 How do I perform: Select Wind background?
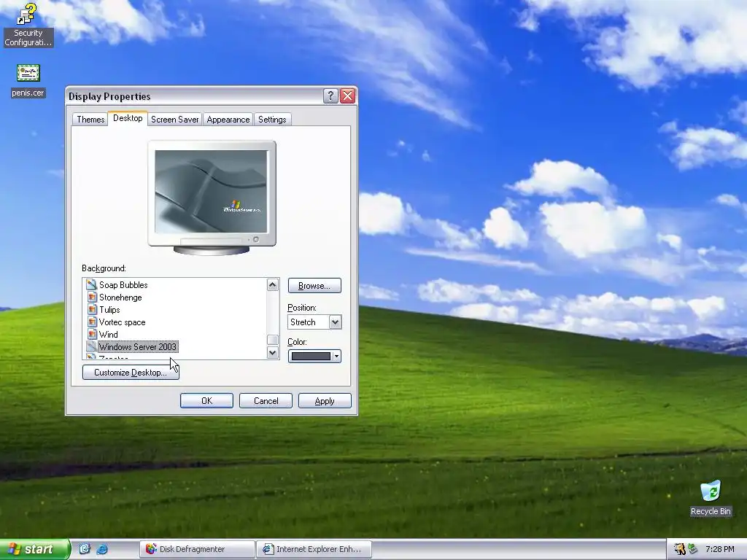pyautogui.click(x=109, y=334)
